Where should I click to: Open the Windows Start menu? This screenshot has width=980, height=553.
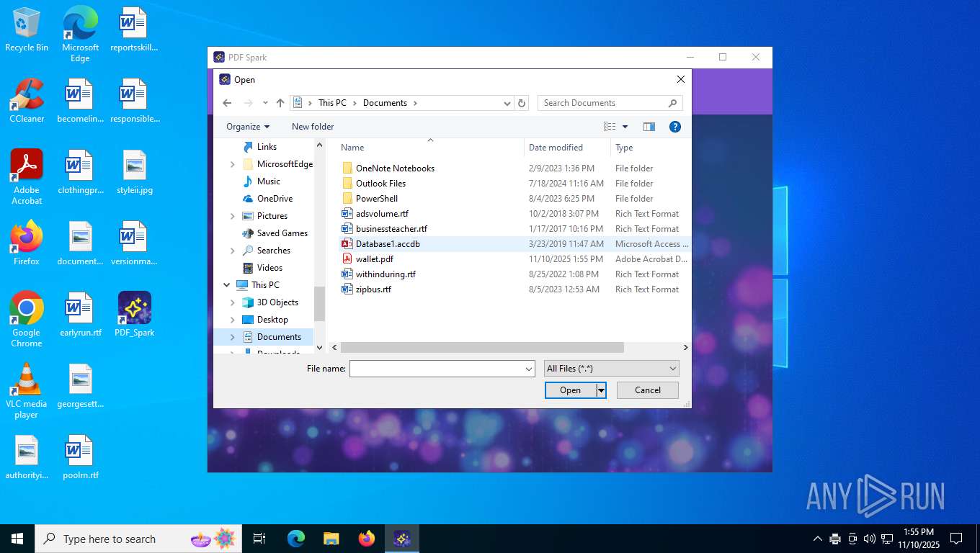click(x=17, y=539)
